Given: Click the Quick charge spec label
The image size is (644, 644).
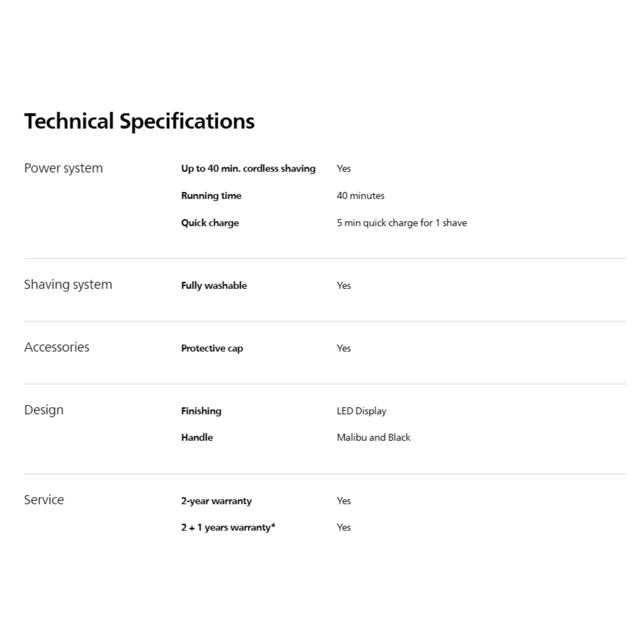Looking at the screenshot, I should (x=210, y=223).
